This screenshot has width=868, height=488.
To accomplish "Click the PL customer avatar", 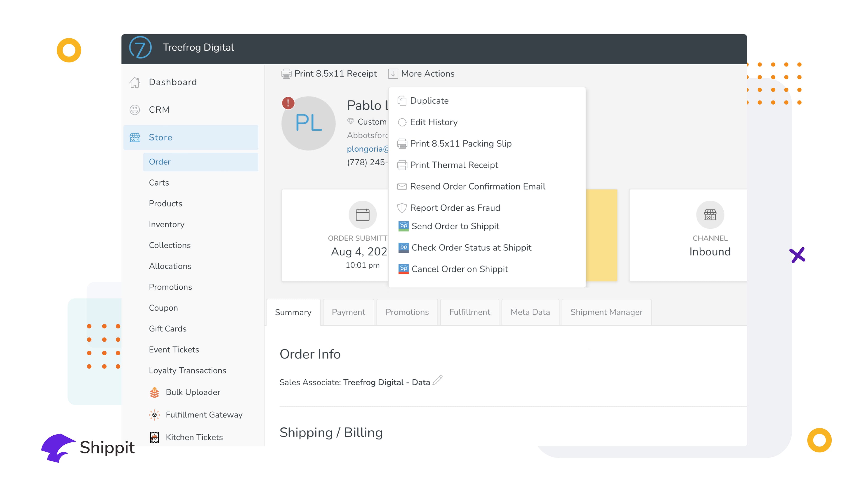I will tap(308, 124).
